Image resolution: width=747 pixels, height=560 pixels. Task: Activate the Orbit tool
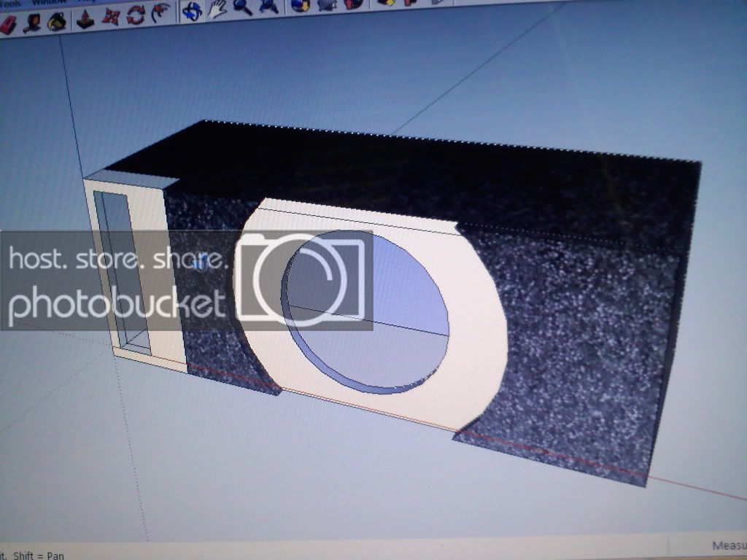(192, 12)
